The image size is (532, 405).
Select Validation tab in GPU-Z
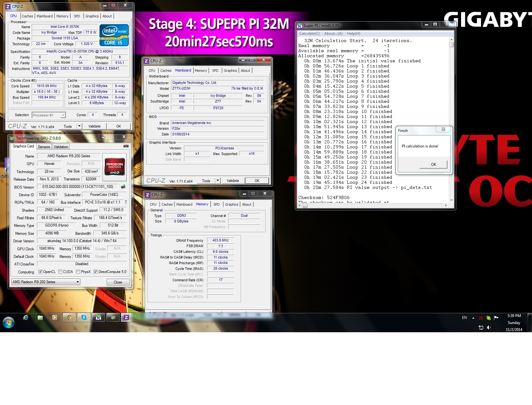pos(61,147)
